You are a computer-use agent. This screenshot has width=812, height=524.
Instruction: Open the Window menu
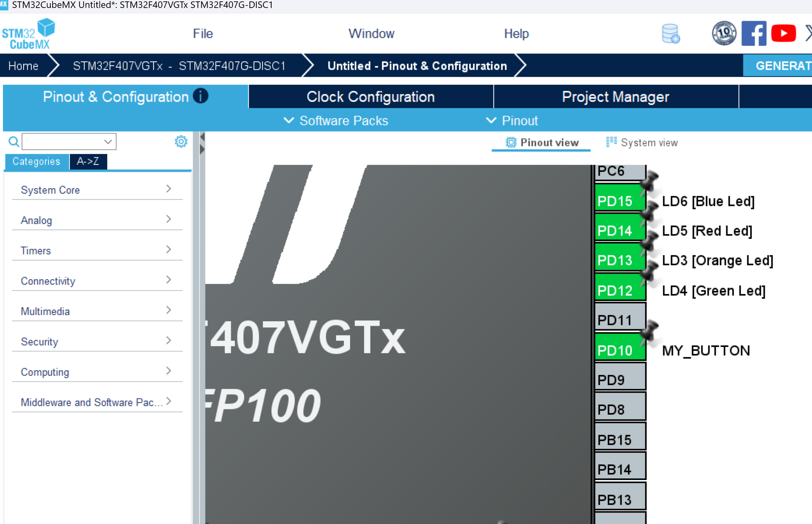(x=371, y=34)
